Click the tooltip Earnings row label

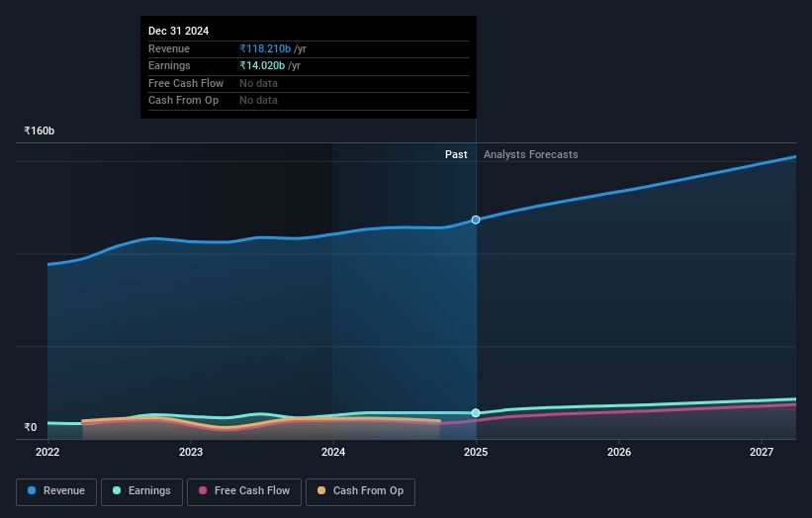coord(169,65)
